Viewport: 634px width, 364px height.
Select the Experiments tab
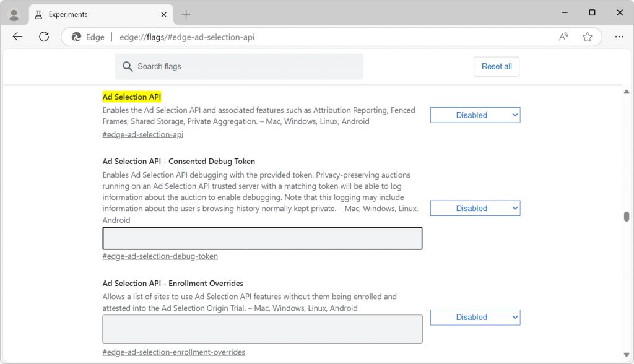pyautogui.click(x=93, y=14)
